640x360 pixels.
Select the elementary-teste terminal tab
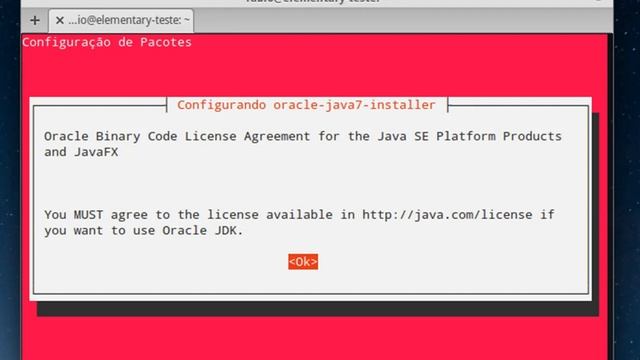[121, 20]
